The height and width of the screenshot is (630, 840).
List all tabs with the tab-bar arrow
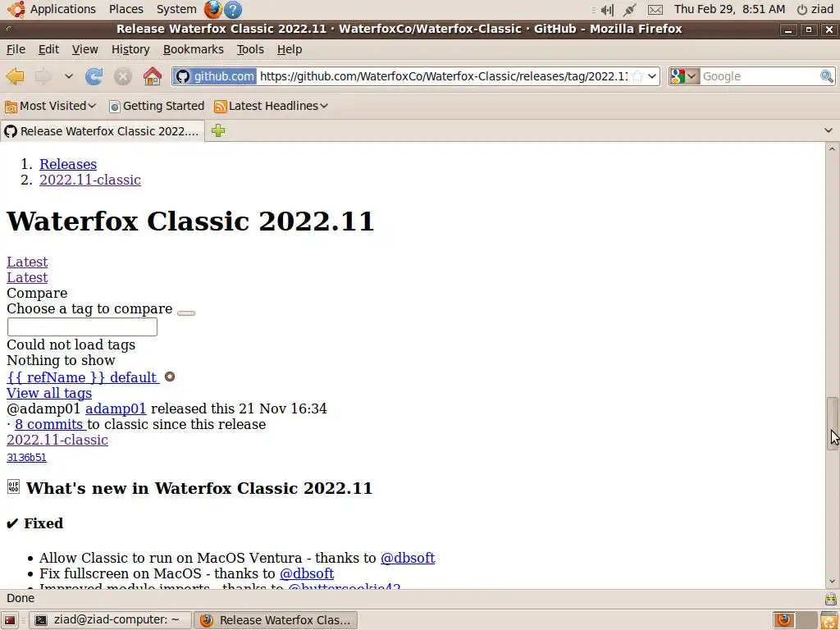pos(829,130)
